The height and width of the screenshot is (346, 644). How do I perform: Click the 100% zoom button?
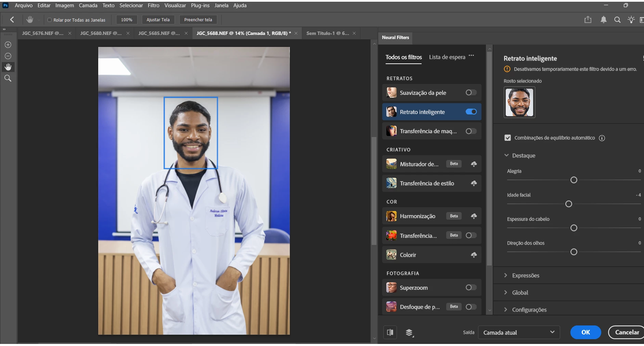[127, 20]
